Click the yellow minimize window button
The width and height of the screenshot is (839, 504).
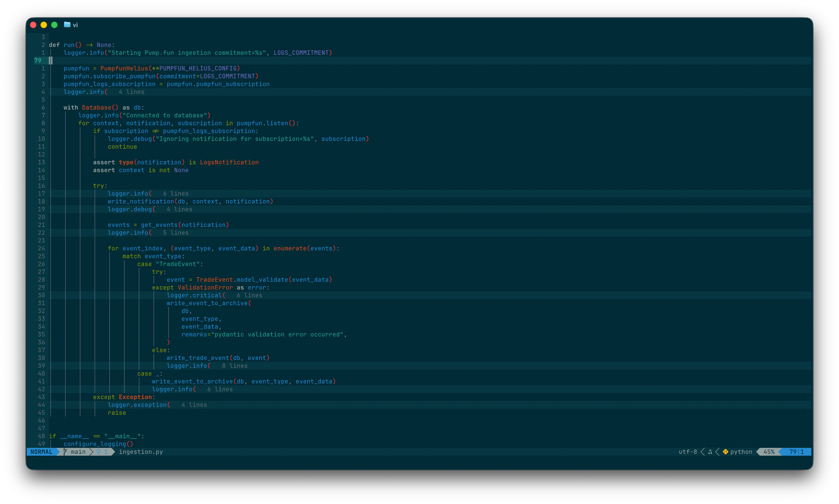44,25
